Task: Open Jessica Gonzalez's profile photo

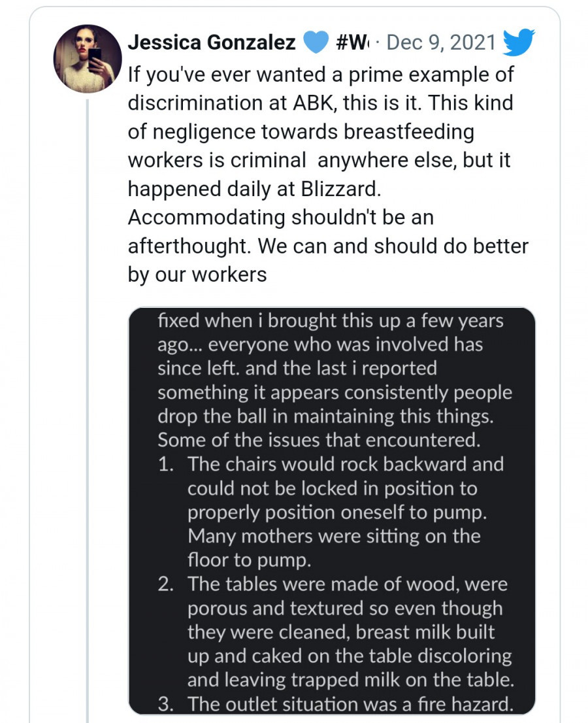Action: [87, 59]
